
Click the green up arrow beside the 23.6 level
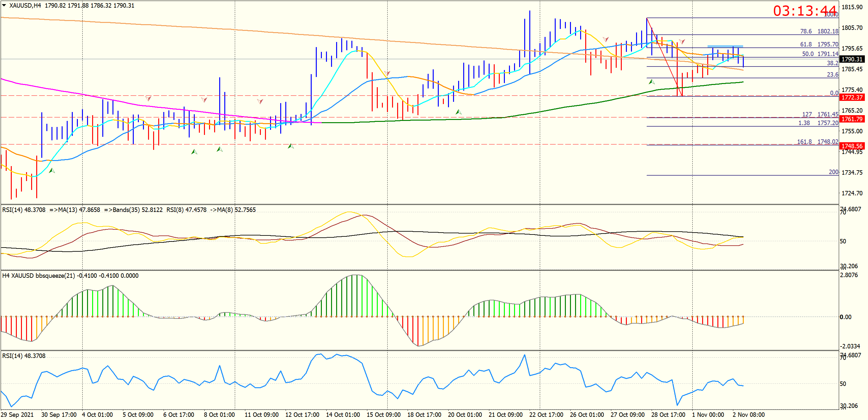tap(652, 82)
